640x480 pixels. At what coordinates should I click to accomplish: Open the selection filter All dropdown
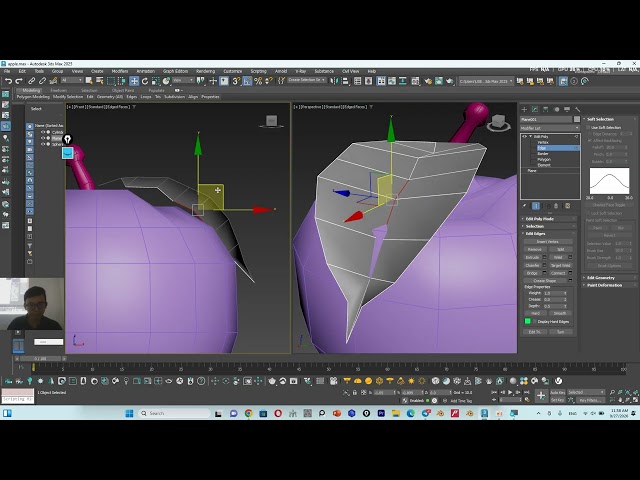point(72,80)
